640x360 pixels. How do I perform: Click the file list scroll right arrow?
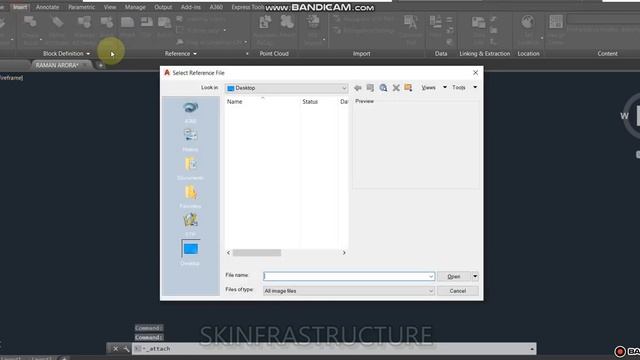[x=344, y=253]
